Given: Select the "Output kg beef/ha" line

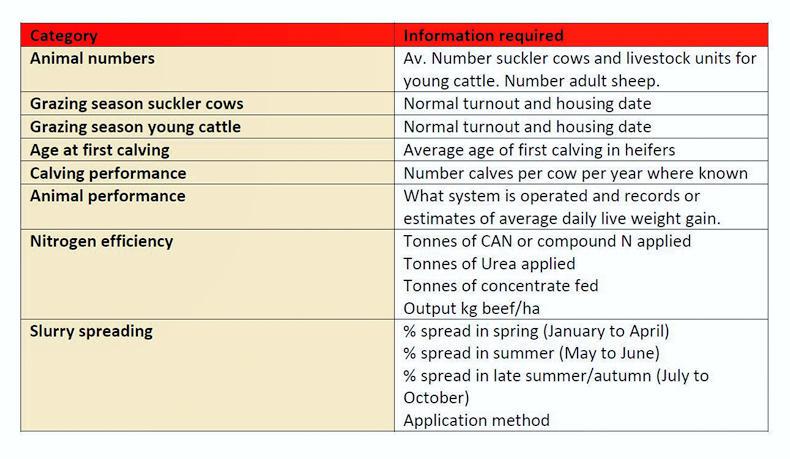Looking at the screenshot, I should pyautogui.click(x=473, y=309).
